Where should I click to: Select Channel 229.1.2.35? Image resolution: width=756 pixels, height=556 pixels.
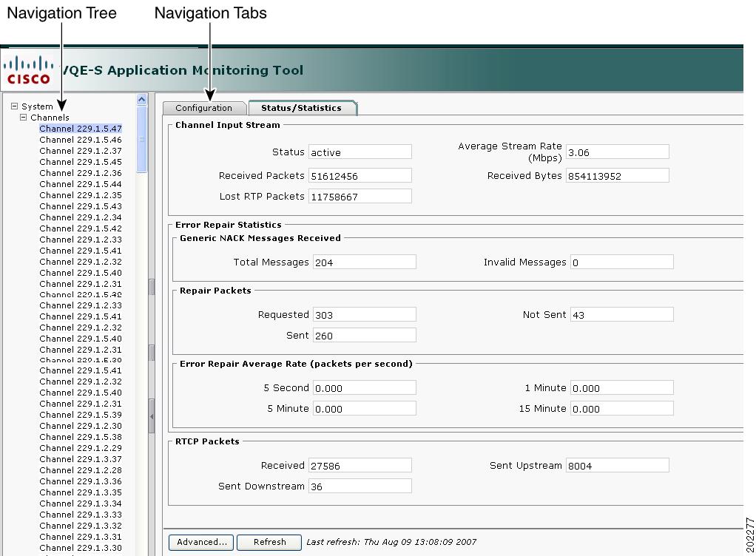pyautogui.click(x=81, y=195)
